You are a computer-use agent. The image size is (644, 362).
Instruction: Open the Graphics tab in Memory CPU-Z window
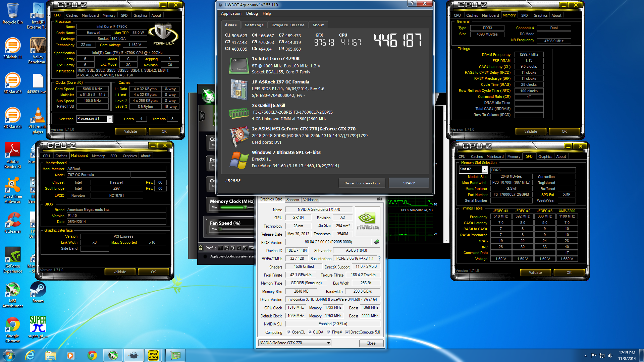[540, 15]
